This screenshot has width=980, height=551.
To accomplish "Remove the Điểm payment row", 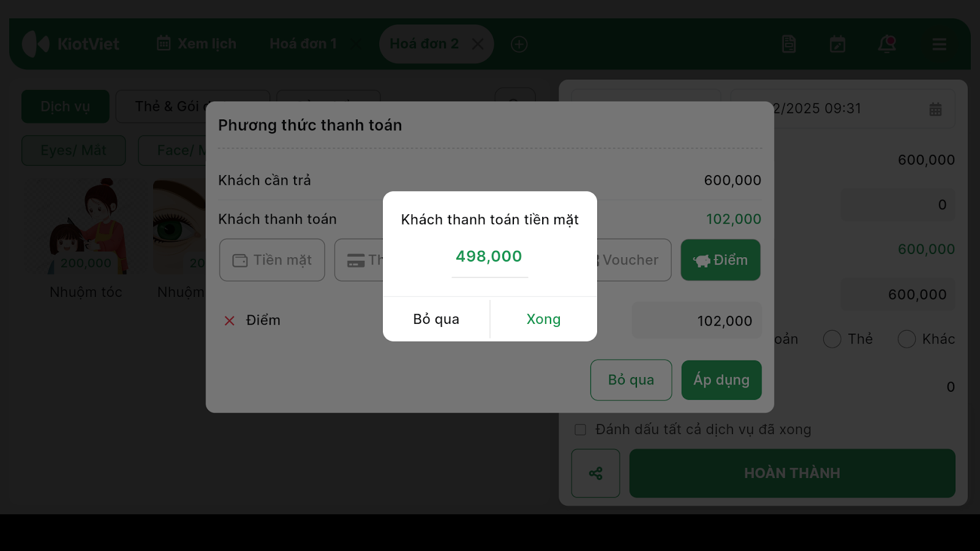I will (230, 321).
